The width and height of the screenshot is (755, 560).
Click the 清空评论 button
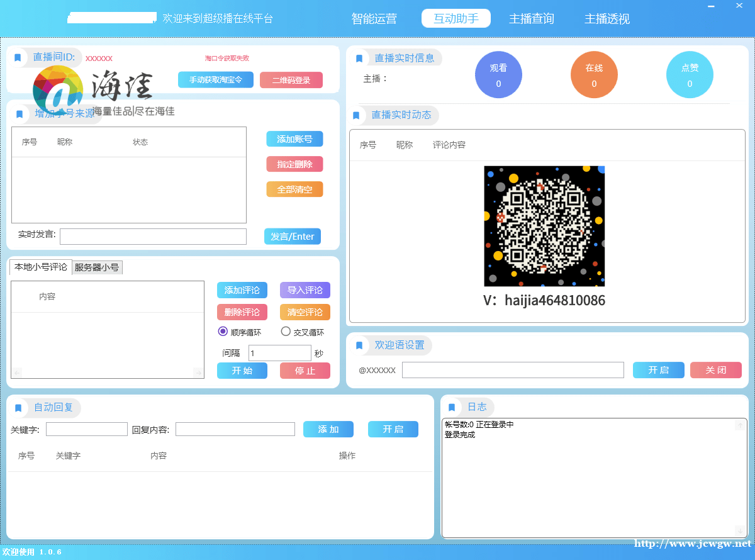(x=305, y=312)
